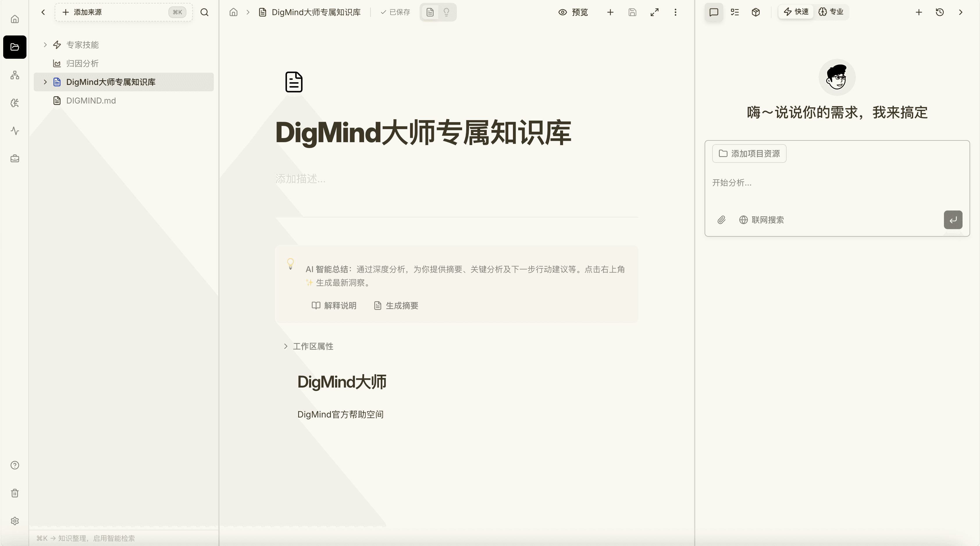Click the assistant avatar image
This screenshot has width=980, height=546.
[x=837, y=77]
